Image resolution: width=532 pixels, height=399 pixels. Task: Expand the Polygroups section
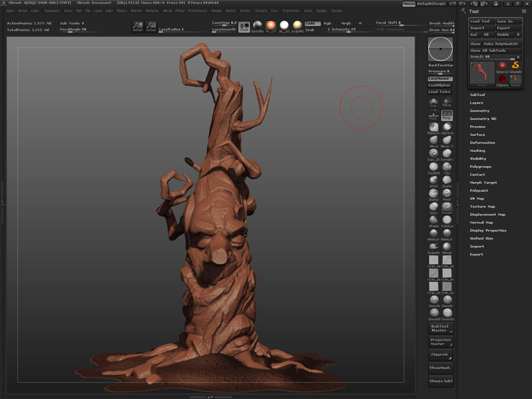[481, 167]
